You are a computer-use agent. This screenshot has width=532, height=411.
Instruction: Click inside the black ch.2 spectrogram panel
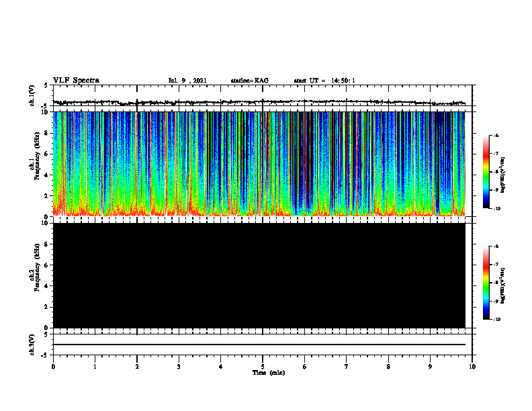[259, 275]
